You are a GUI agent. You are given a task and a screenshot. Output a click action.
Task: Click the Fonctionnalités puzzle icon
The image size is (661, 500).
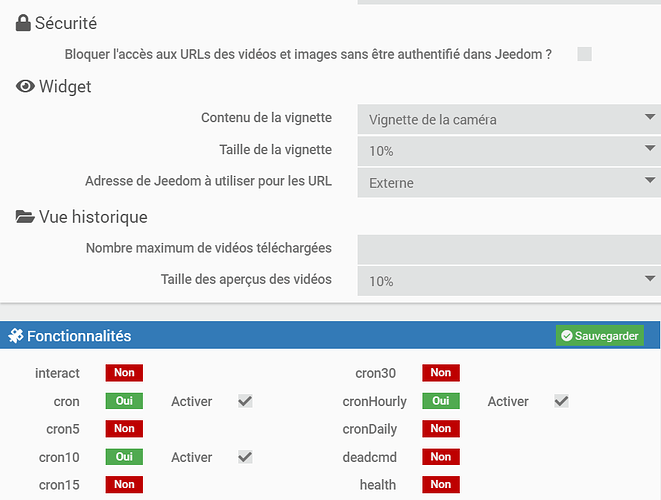click(16, 336)
